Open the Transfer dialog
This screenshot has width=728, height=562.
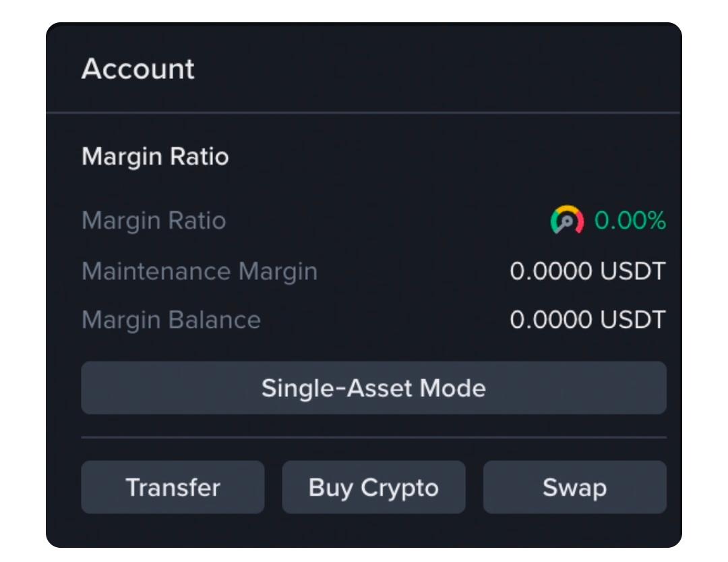(173, 487)
